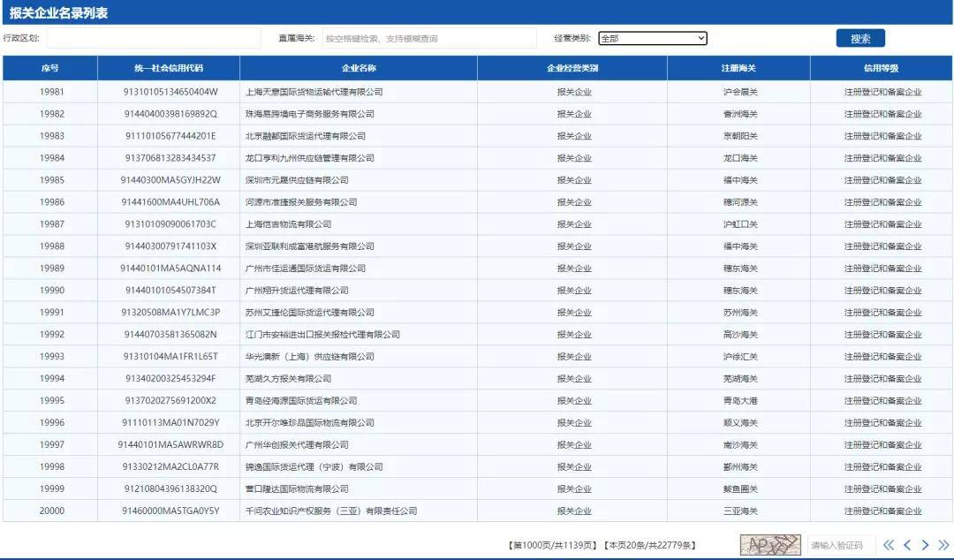Open the 经营类别 dropdown
The height and width of the screenshot is (560, 954).
pyautogui.click(x=652, y=38)
